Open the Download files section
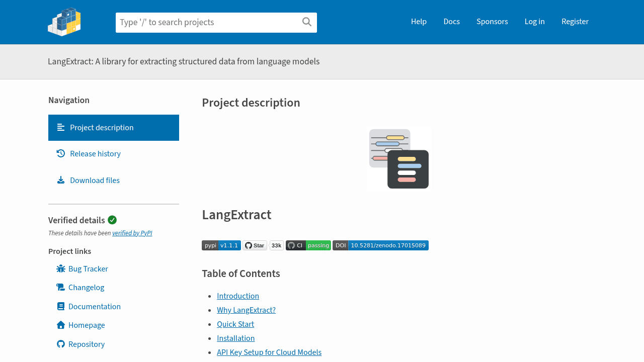The image size is (644, 362). (x=94, y=180)
